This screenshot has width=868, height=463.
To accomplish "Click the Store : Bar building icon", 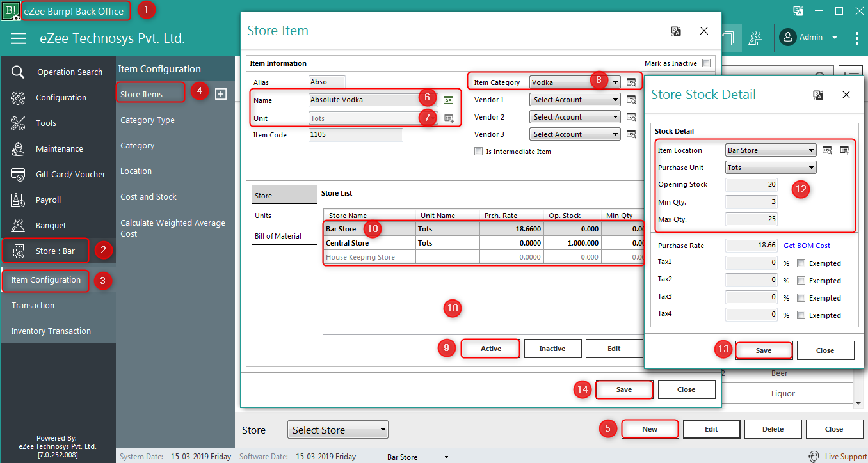I will tap(18, 251).
